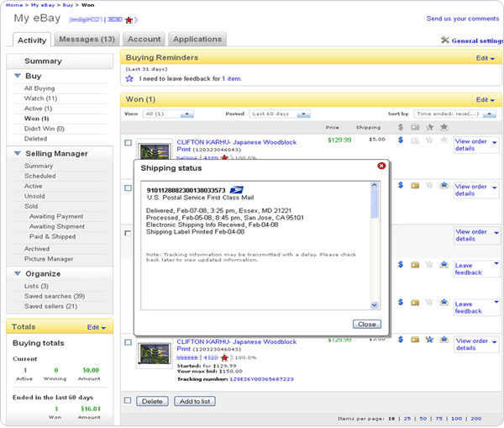The width and height of the screenshot is (504, 428).
Task: Click the tools icon beside General settings
Action: click(445, 40)
